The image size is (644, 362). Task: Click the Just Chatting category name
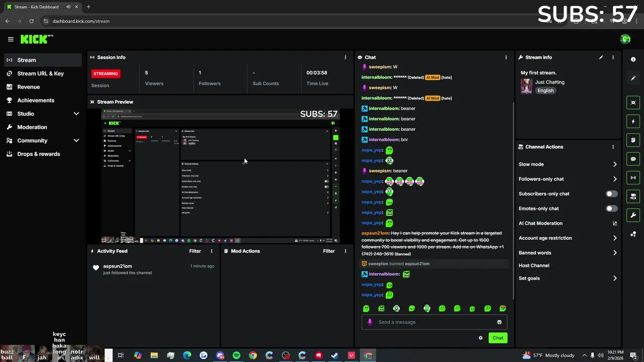(x=549, y=82)
